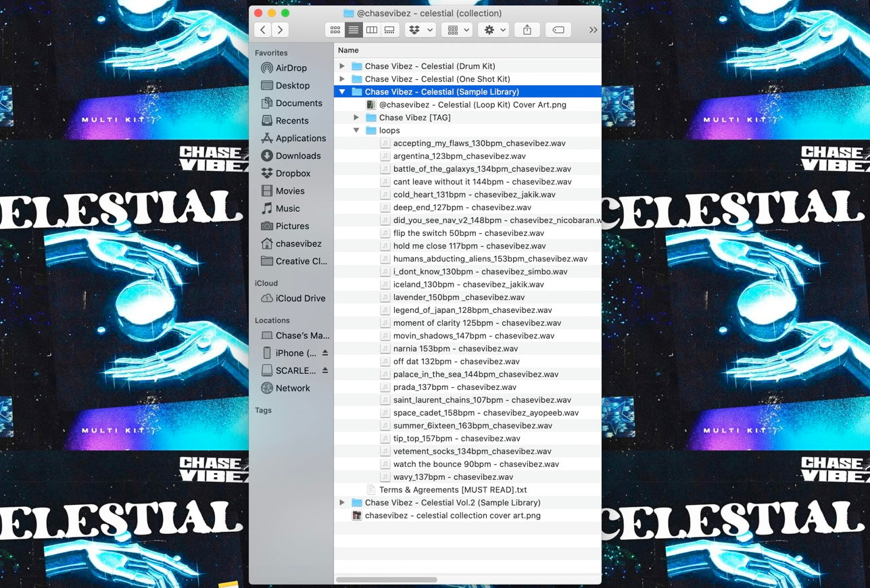Viewport: 870px width, 588px height.
Task: Open the gear action menu
Action: [x=493, y=30]
